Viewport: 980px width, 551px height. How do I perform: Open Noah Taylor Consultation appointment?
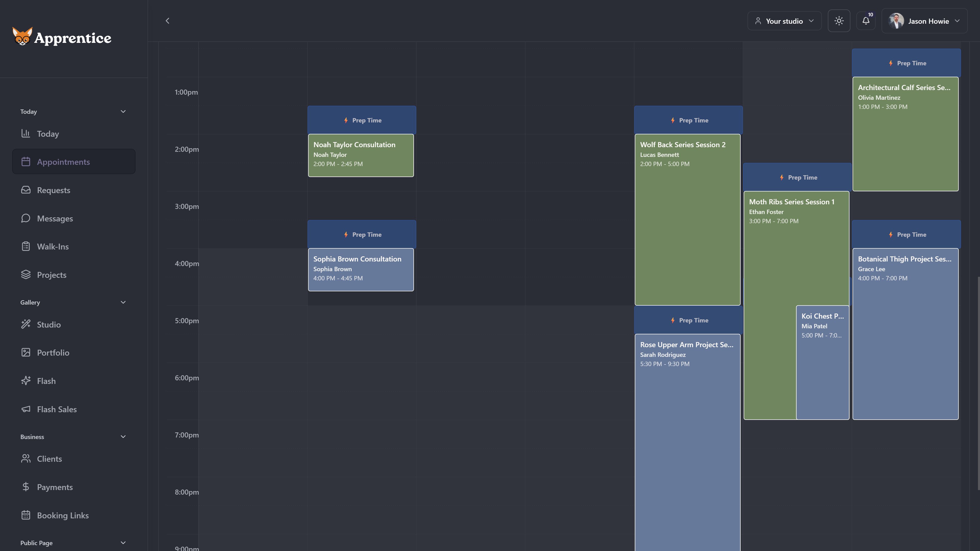click(x=361, y=155)
